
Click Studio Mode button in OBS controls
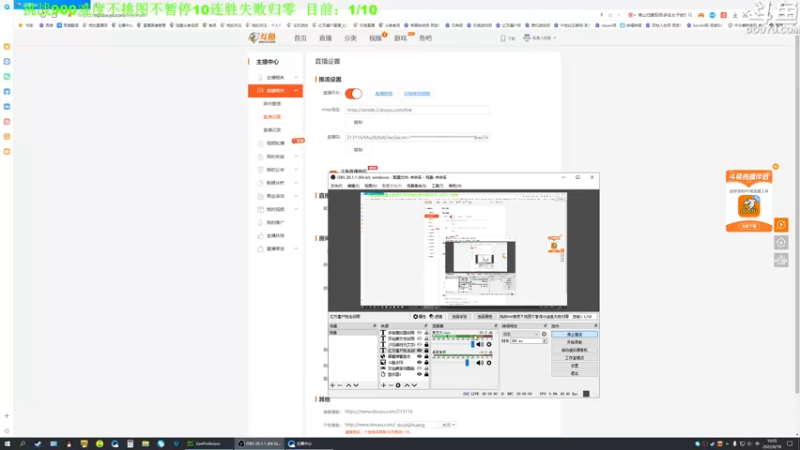(574, 358)
